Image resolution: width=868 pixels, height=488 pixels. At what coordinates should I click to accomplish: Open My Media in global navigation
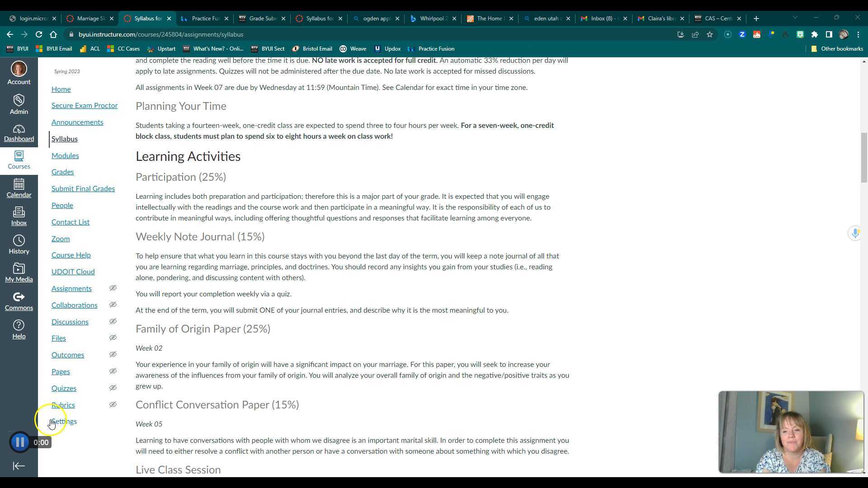click(x=19, y=272)
